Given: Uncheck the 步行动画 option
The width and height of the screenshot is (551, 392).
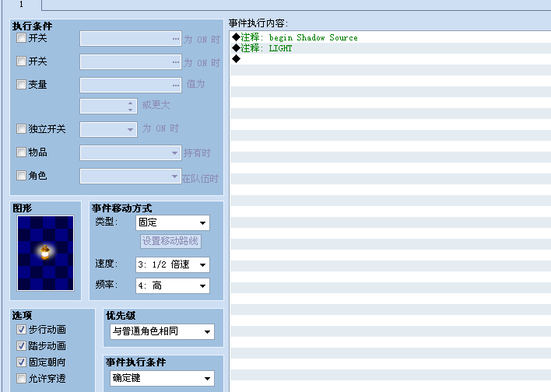Looking at the screenshot, I should pyautogui.click(x=22, y=329).
